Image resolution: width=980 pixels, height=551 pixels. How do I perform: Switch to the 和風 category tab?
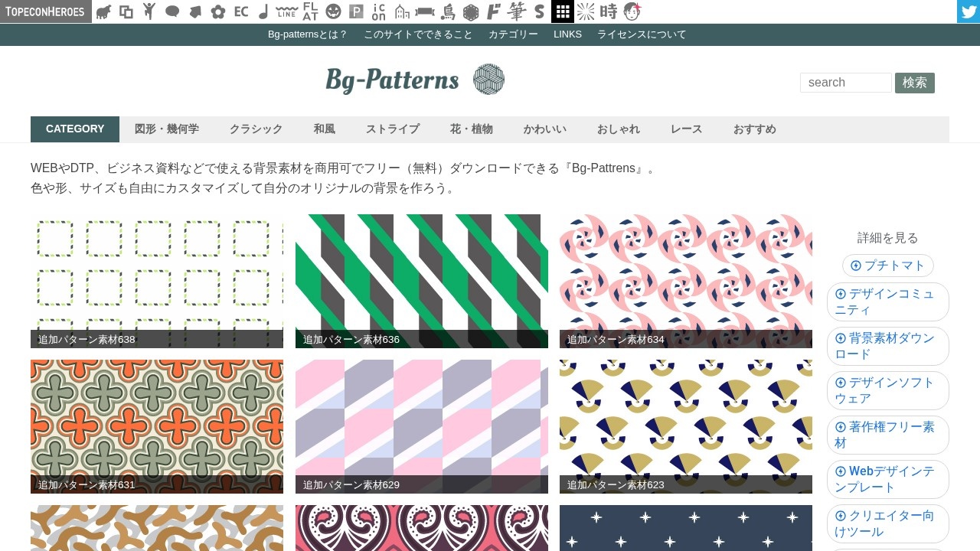324,129
